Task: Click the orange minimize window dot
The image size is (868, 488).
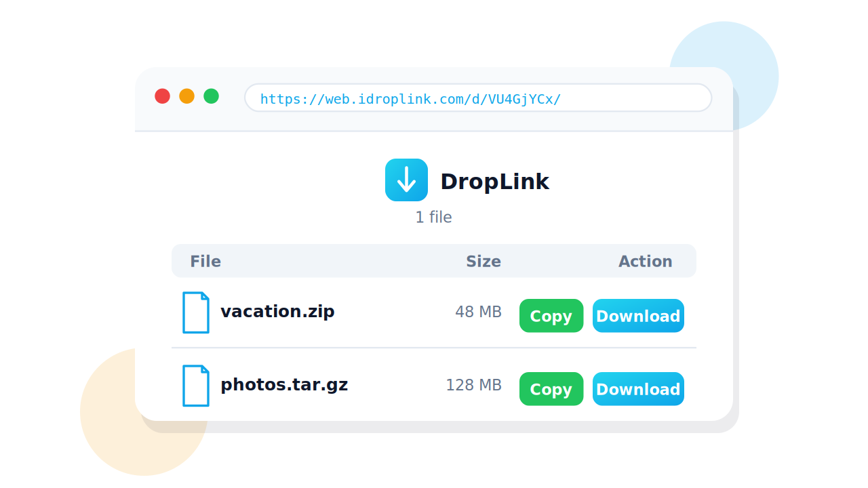Action: pos(186,96)
